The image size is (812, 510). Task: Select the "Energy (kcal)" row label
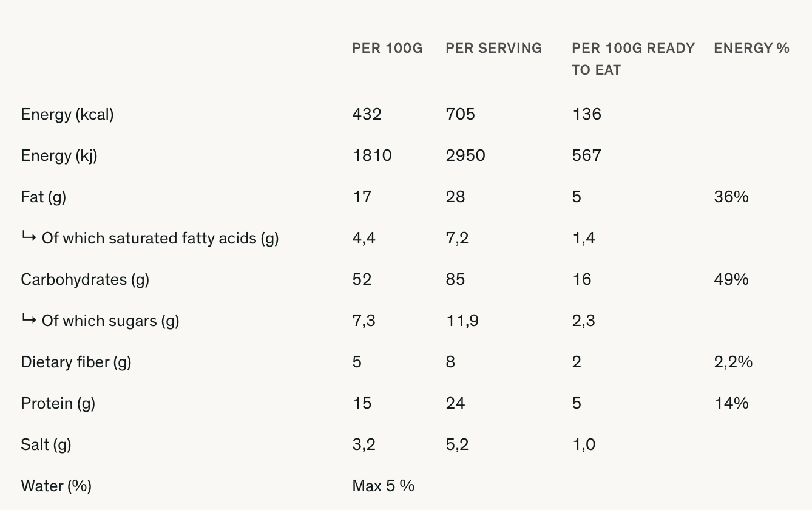pyautogui.click(x=67, y=114)
